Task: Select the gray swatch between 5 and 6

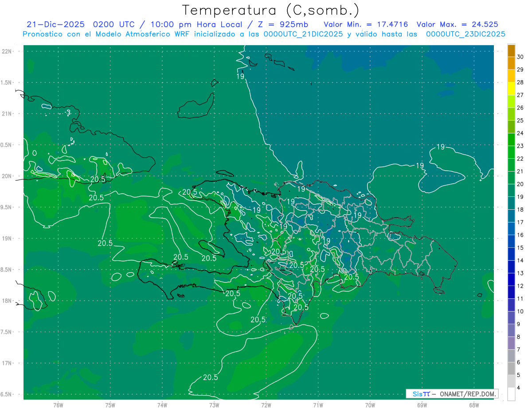Action: [x=511, y=368]
